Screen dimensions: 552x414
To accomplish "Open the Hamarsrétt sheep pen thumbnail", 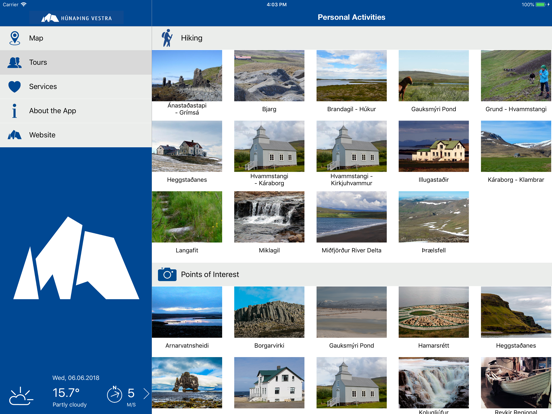I will pos(433,312).
